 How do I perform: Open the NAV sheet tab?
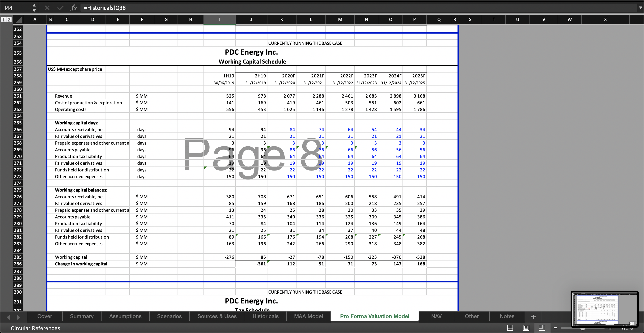436,316
